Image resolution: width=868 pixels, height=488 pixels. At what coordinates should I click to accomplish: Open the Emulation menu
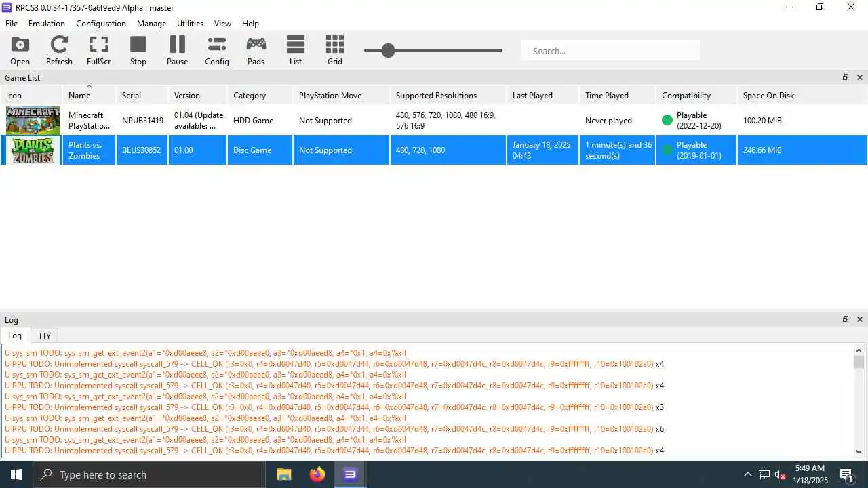47,23
